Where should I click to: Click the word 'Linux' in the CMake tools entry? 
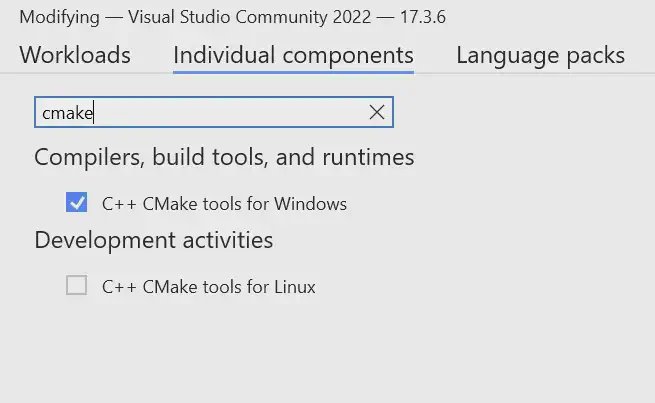pyautogui.click(x=294, y=287)
